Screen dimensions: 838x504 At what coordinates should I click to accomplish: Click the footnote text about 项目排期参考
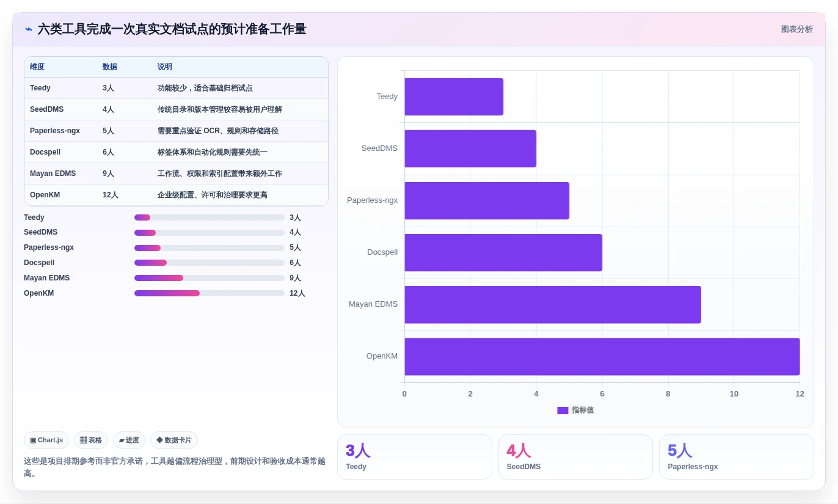[x=175, y=467]
